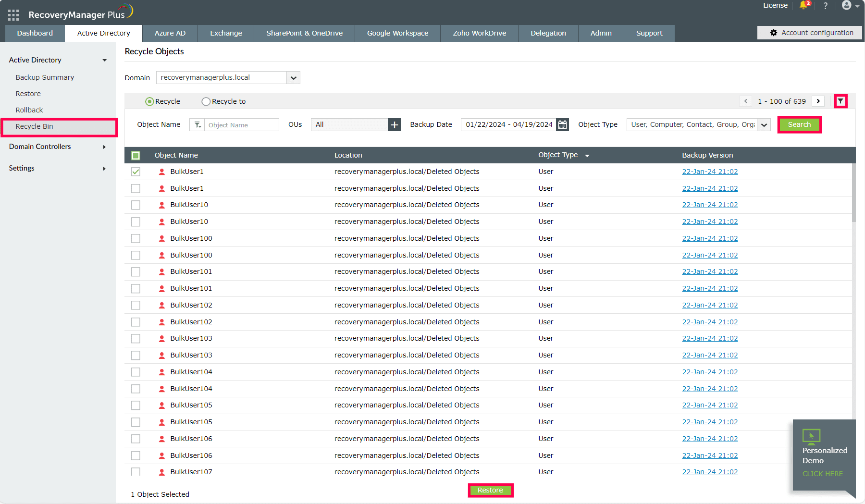Click the Object Name filter condition icon
The height and width of the screenshot is (504, 865).
point(198,125)
